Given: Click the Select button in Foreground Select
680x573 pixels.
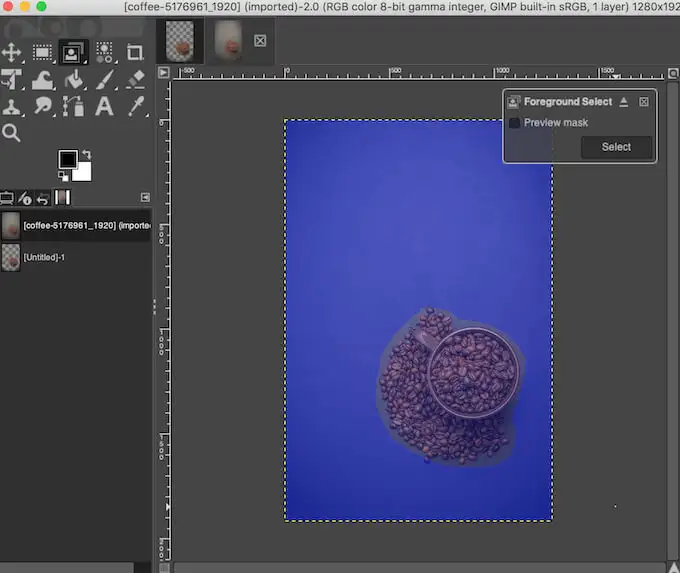Looking at the screenshot, I should [x=616, y=147].
